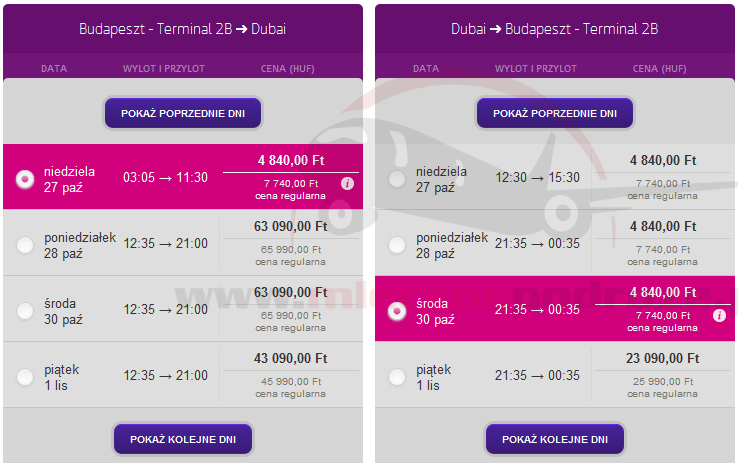Image resolution: width=738 pixels, height=463 pixels.
Task: Select return Monday 28 Oct flight radio
Action: 397,245
